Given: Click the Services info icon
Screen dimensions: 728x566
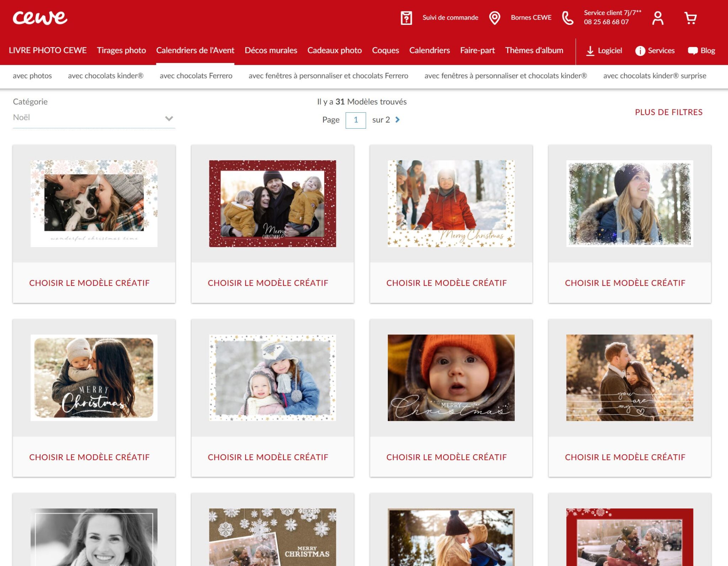Looking at the screenshot, I should pos(640,51).
